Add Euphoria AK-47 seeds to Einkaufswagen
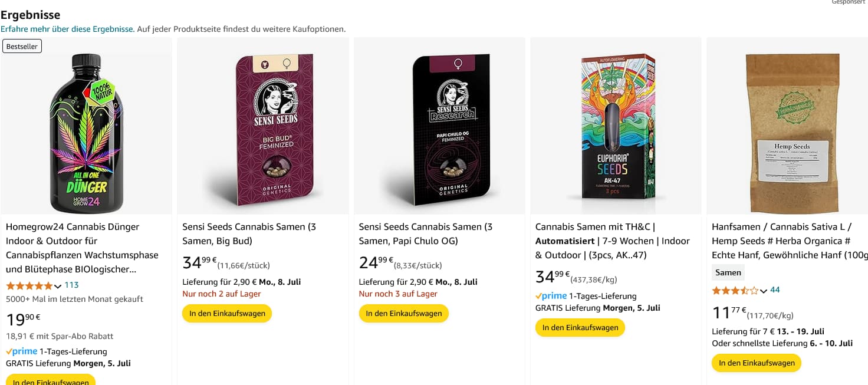The height and width of the screenshot is (385, 868). click(x=580, y=327)
